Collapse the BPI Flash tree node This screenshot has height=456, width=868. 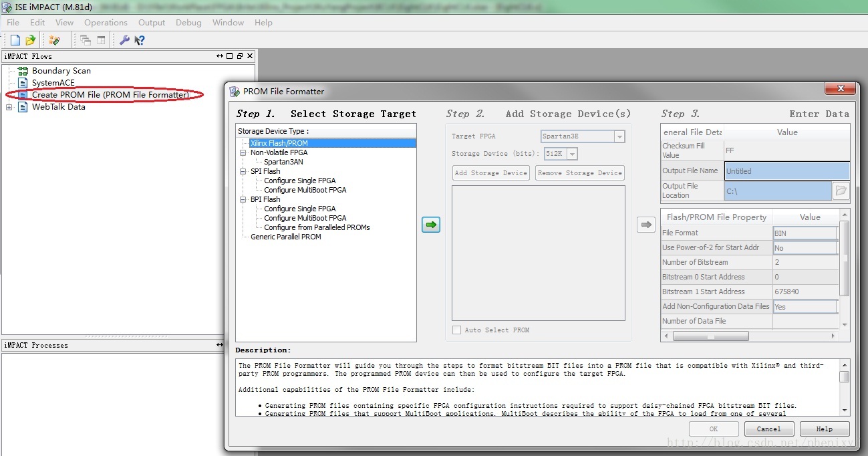coord(244,199)
